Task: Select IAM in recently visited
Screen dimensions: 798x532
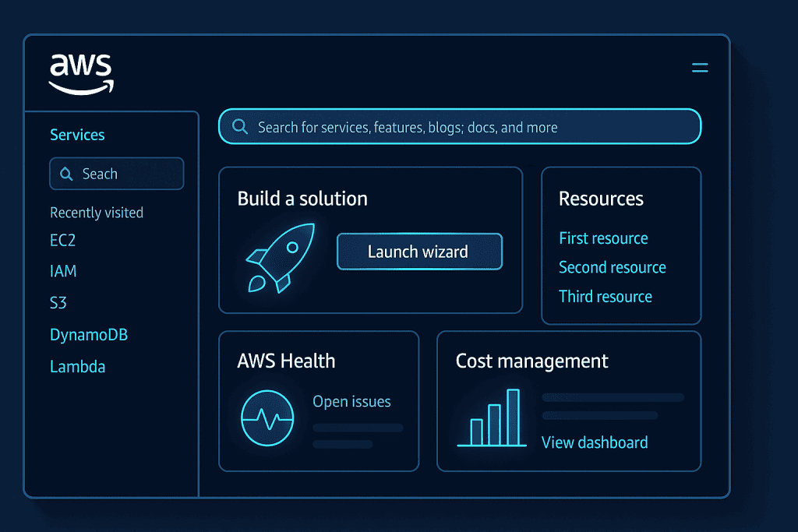Action: (63, 271)
